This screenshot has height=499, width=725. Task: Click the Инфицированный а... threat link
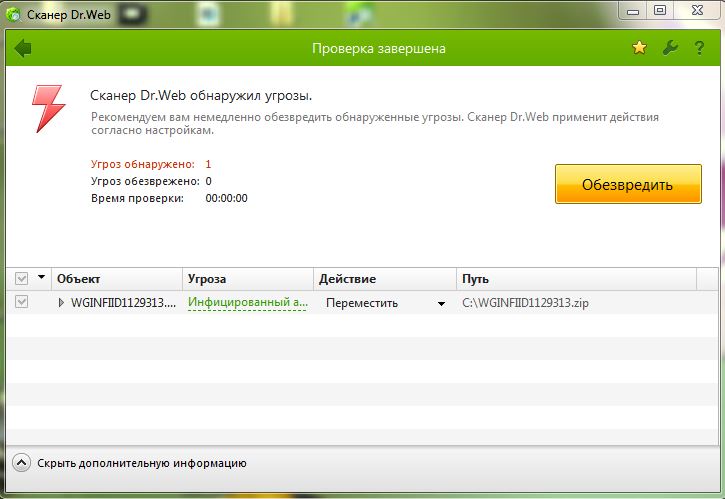(x=248, y=302)
